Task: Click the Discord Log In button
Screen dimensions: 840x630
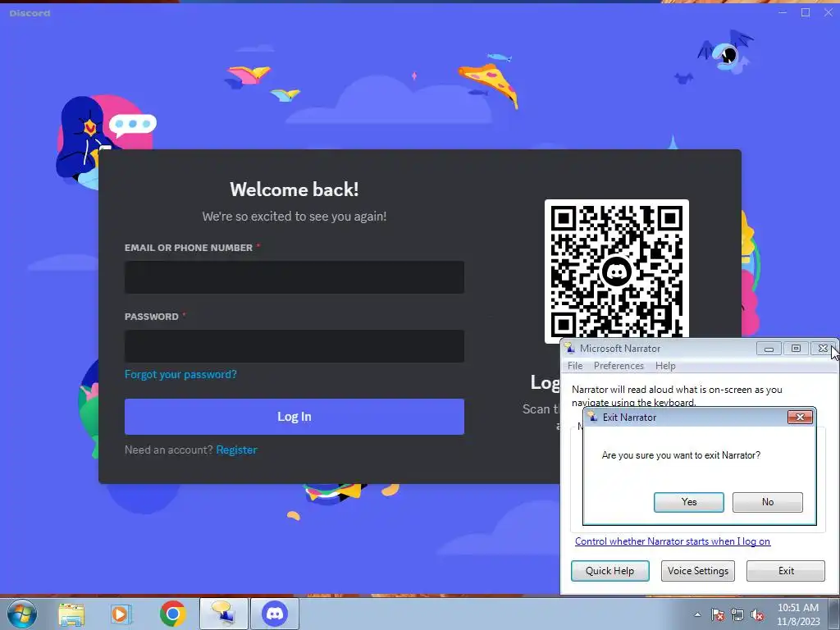Action: [294, 417]
